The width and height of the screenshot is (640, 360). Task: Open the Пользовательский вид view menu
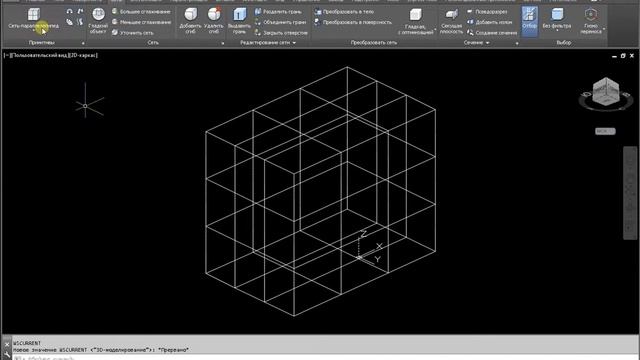(x=39, y=55)
